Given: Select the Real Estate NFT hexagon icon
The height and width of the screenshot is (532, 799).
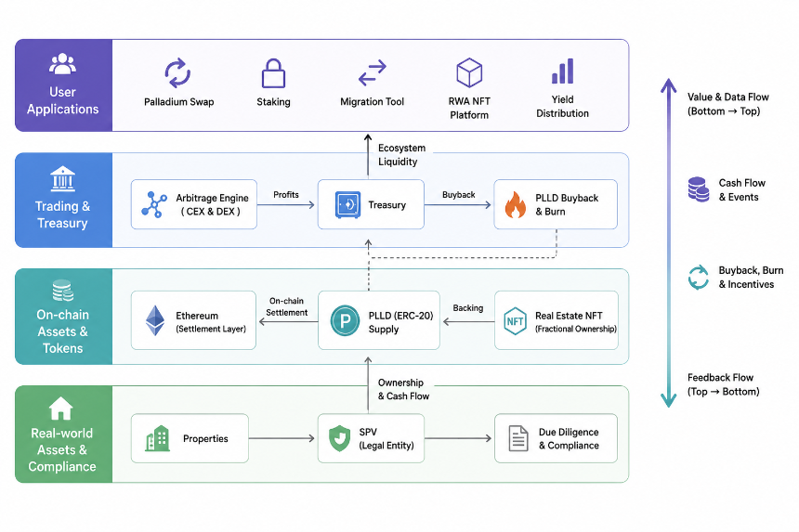Looking at the screenshot, I should (515, 320).
